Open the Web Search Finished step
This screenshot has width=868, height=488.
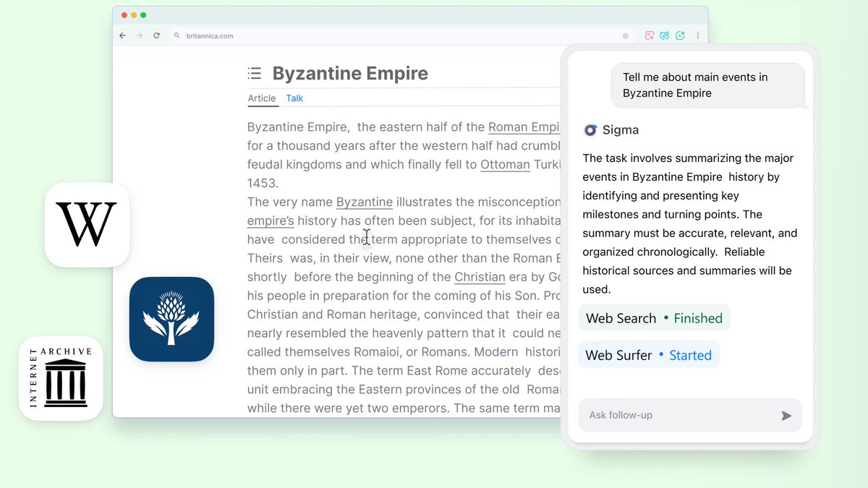[x=654, y=318]
